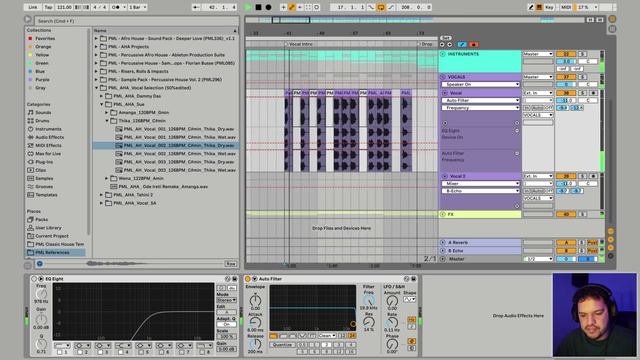Unfold the Vocal 2 track
This screenshot has height=360, width=640.
pyautogui.click(x=445, y=176)
